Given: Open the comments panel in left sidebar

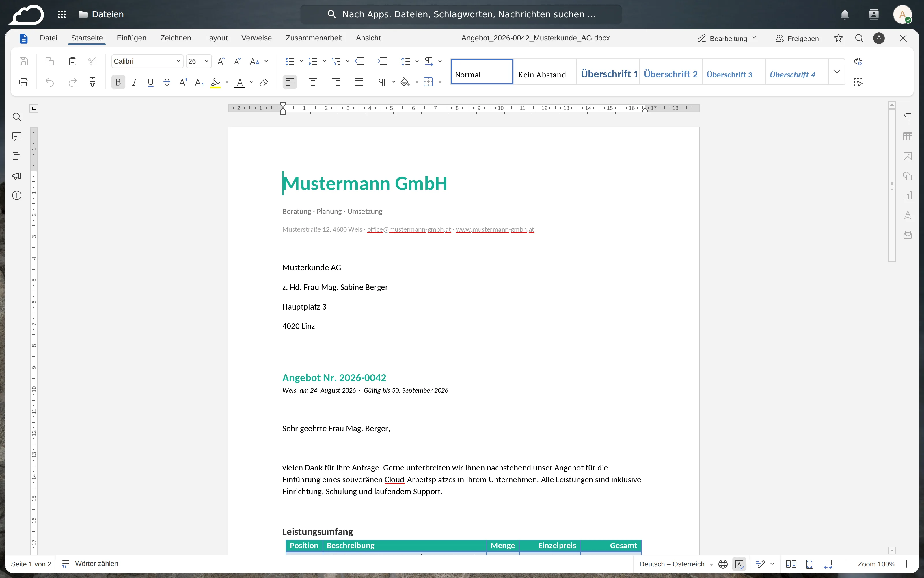Looking at the screenshot, I should (17, 136).
